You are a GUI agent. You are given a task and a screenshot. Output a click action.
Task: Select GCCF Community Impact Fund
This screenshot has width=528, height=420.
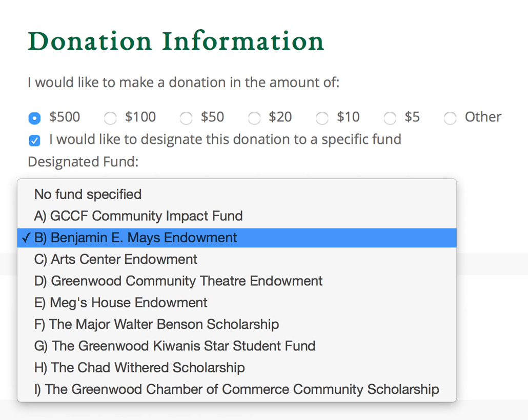237,216
